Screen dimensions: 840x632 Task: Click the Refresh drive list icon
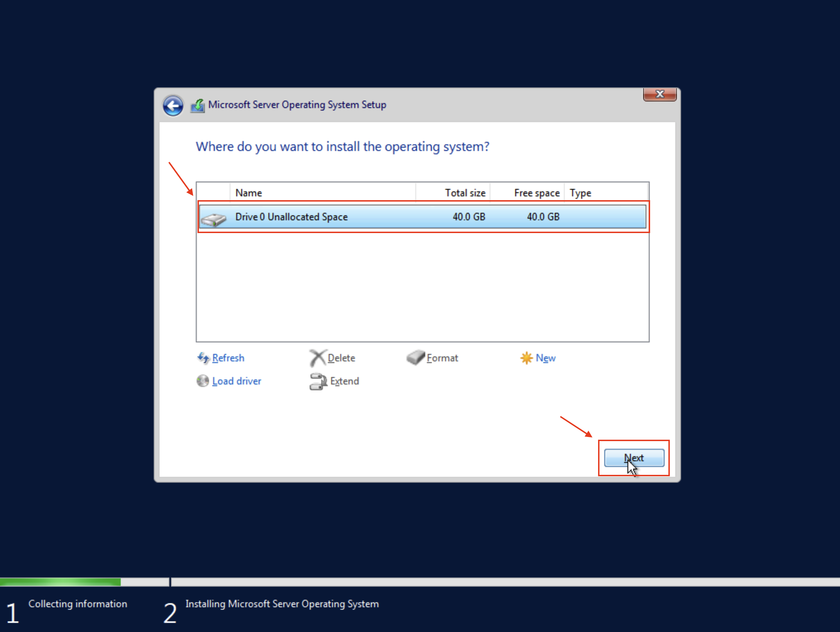point(204,358)
